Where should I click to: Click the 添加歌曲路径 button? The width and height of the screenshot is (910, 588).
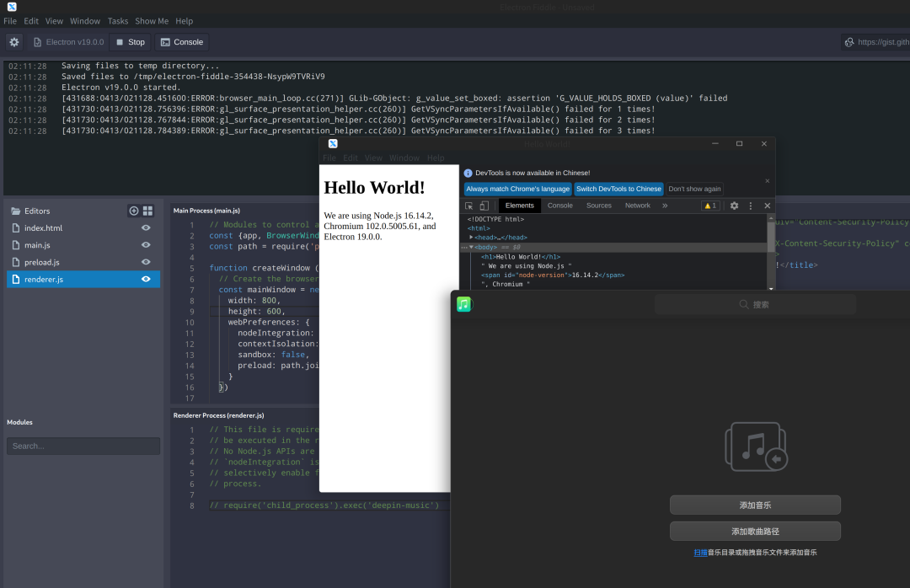(x=755, y=531)
